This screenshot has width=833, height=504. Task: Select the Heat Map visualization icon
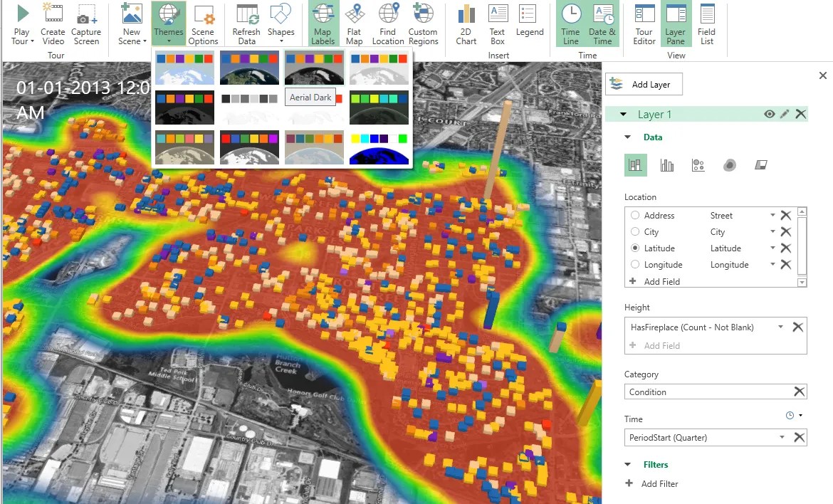[729, 164]
